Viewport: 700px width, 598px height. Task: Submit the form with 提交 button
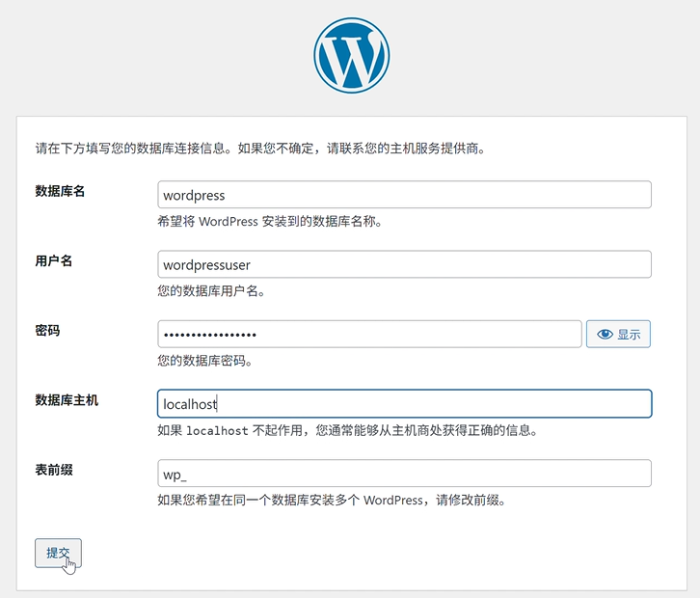pyautogui.click(x=58, y=553)
